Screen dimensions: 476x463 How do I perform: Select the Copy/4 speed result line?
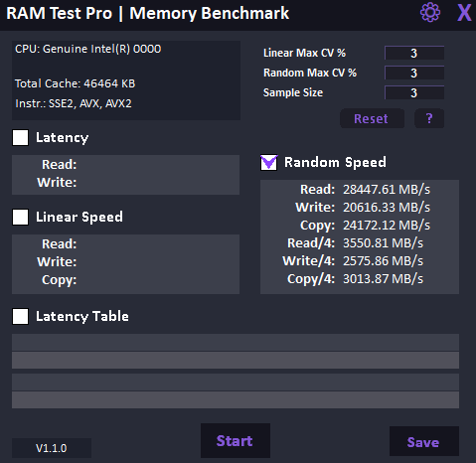(355, 279)
